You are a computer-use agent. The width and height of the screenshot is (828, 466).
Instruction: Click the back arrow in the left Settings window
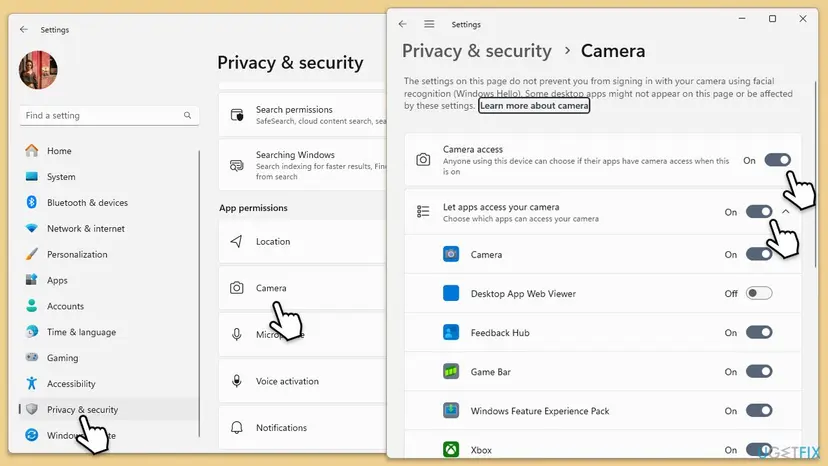[24, 30]
